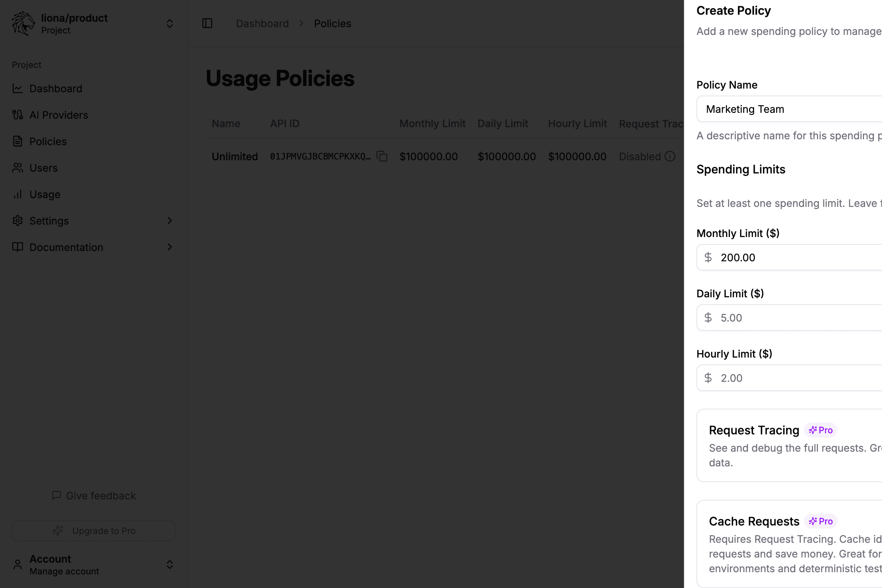
Task: Open the Documentation sidebar item
Action: 94,247
